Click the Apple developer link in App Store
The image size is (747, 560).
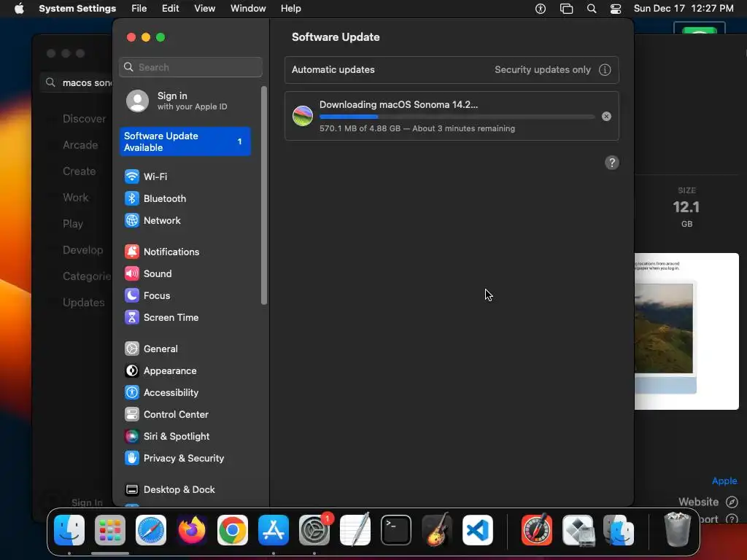(x=724, y=481)
